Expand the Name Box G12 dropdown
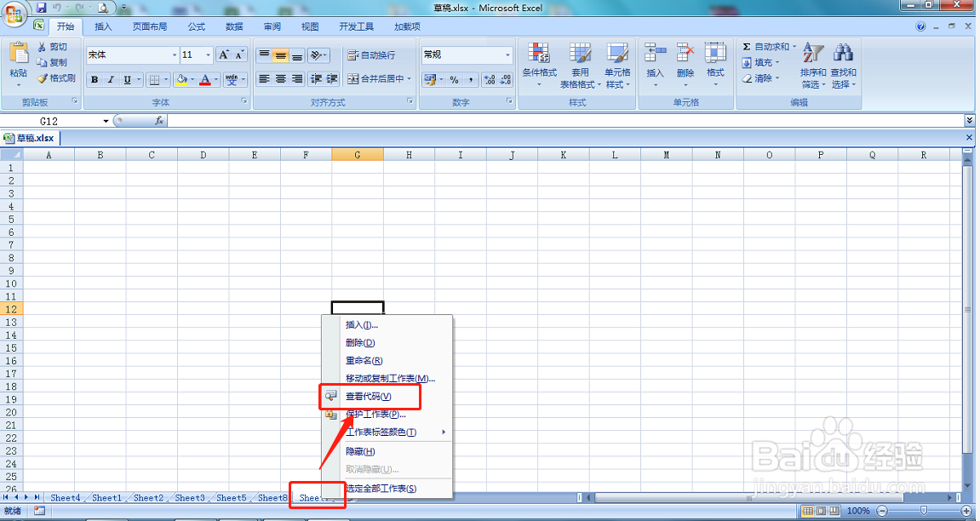 coord(106,121)
